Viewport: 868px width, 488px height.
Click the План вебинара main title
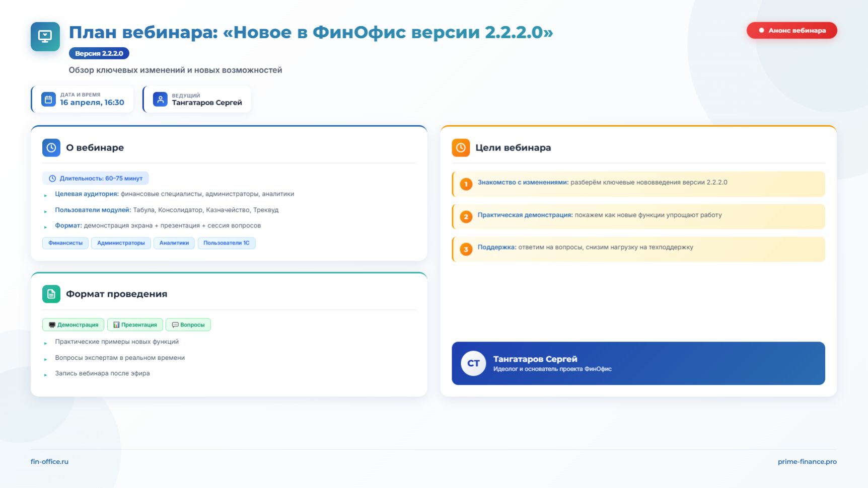(311, 32)
